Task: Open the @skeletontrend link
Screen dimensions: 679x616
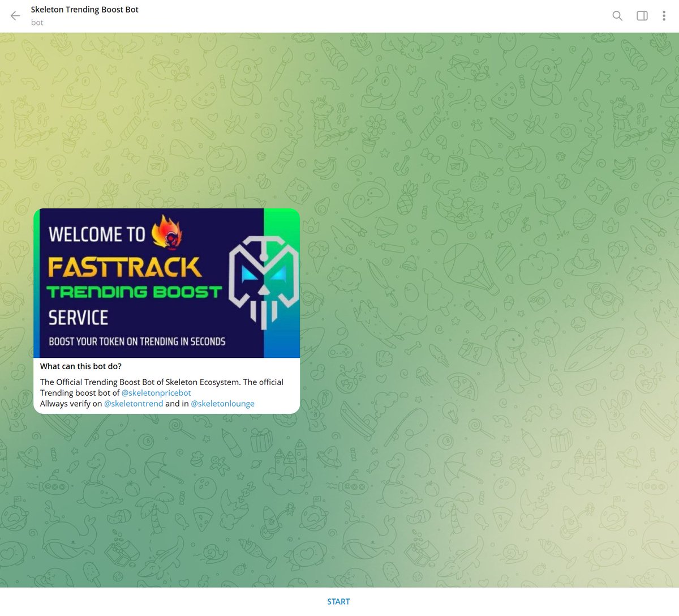Action: click(134, 404)
